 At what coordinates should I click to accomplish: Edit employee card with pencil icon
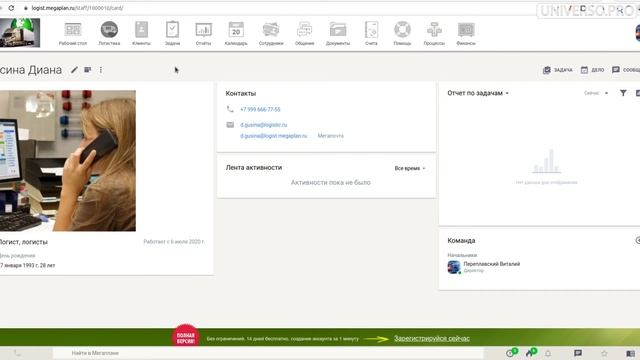(x=74, y=70)
